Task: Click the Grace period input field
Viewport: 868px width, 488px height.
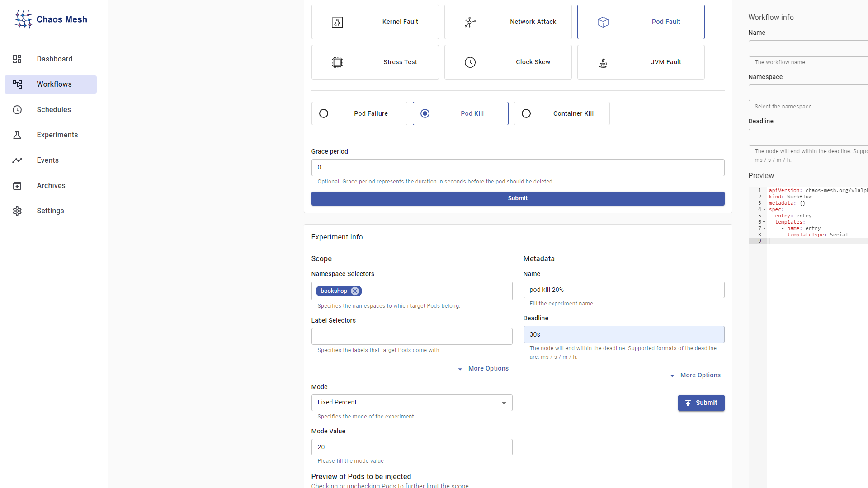Action: (x=517, y=168)
